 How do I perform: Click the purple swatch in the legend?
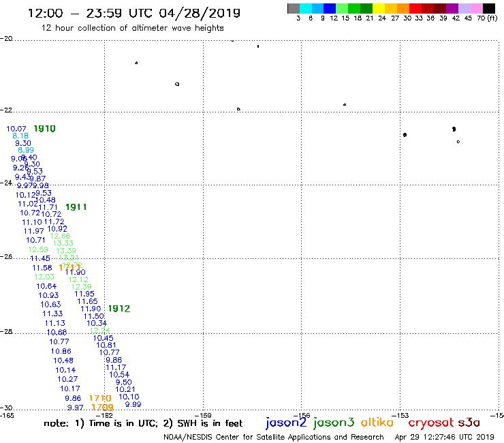[x=452, y=9]
